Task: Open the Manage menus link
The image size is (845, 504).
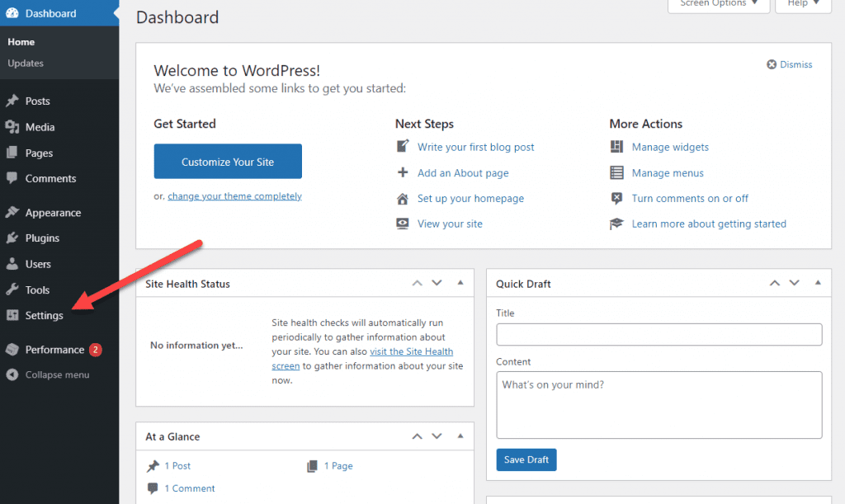Action: pyautogui.click(x=668, y=173)
